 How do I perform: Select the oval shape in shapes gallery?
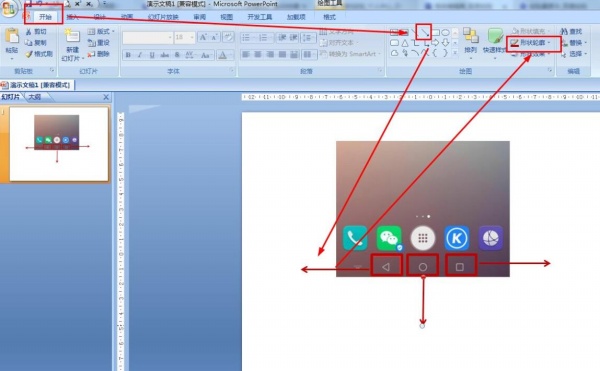coord(445,33)
